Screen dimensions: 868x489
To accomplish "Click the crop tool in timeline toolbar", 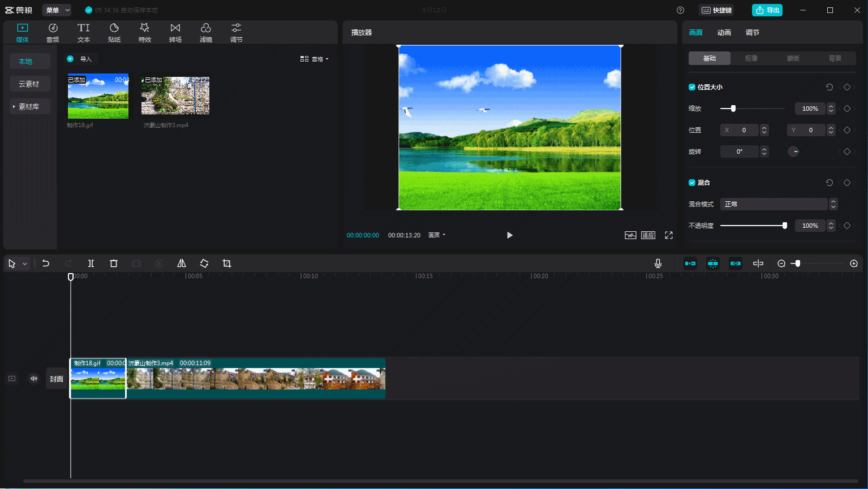I will point(227,263).
